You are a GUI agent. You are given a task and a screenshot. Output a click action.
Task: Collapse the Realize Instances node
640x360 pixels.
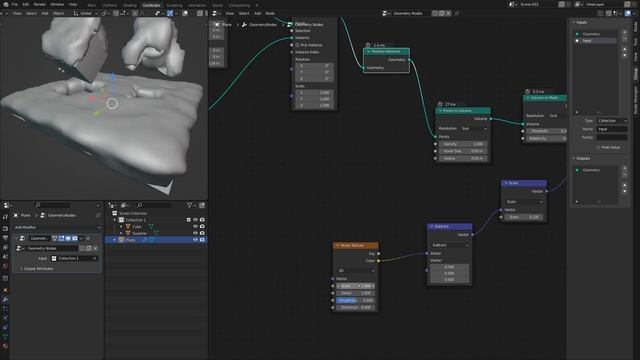[x=368, y=52]
